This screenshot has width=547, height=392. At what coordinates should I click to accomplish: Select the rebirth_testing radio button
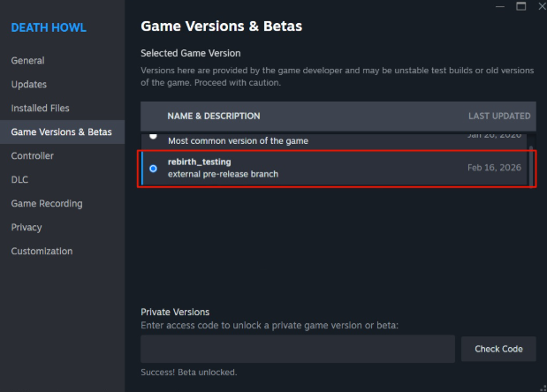(x=154, y=168)
